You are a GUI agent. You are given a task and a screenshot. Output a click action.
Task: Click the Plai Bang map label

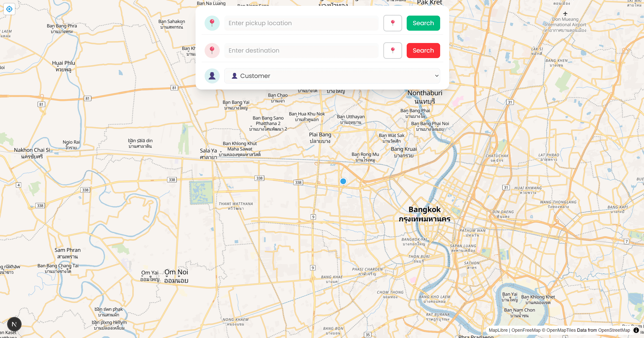click(x=320, y=138)
